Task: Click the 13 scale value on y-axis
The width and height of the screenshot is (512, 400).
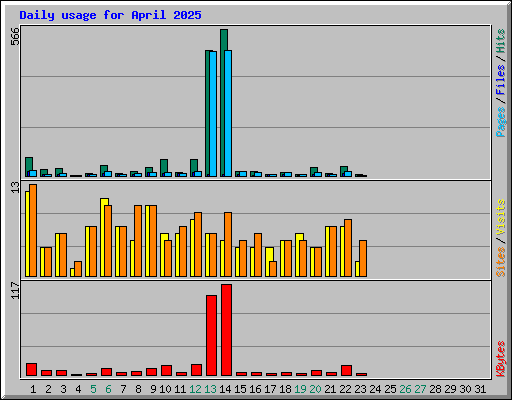Action: (15, 187)
